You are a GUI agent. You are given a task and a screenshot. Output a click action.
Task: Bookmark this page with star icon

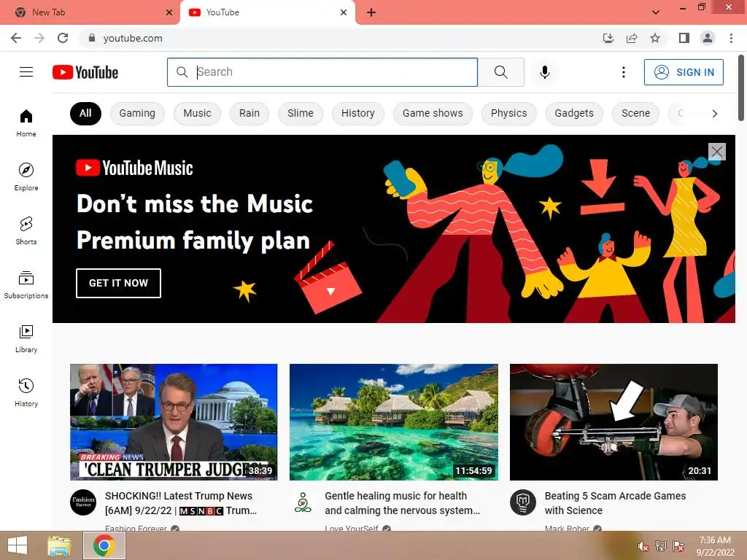(x=655, y=38)
